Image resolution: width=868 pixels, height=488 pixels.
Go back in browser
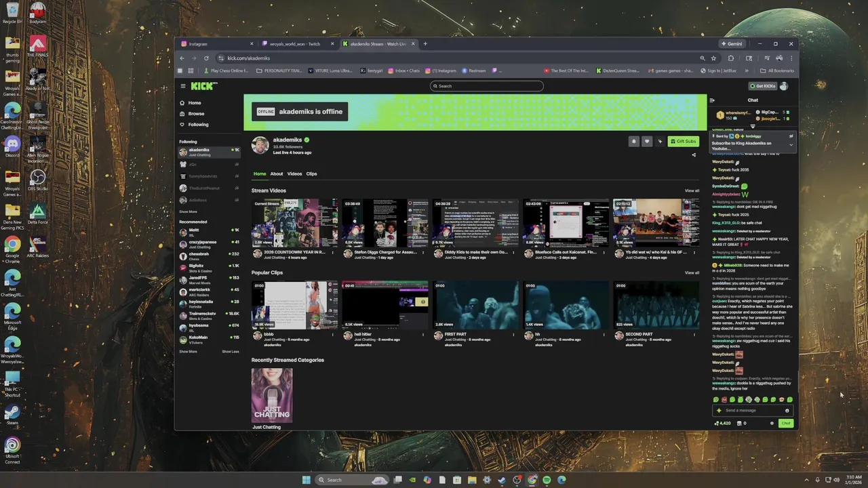182,58
